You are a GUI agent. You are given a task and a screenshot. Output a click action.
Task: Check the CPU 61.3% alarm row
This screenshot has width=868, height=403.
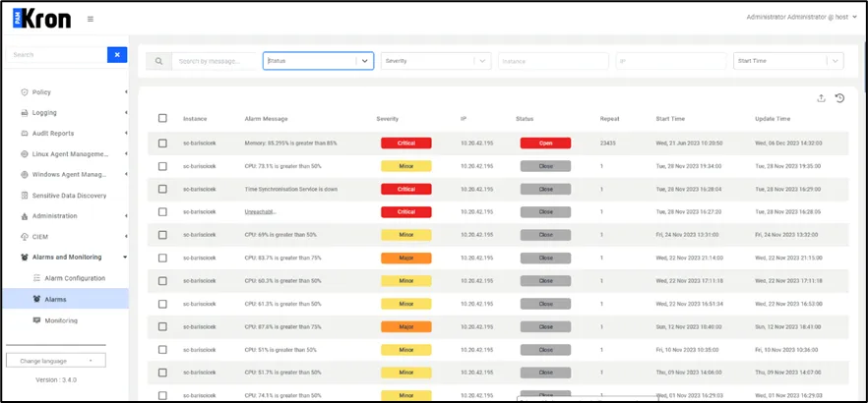(x=162, y=304)
